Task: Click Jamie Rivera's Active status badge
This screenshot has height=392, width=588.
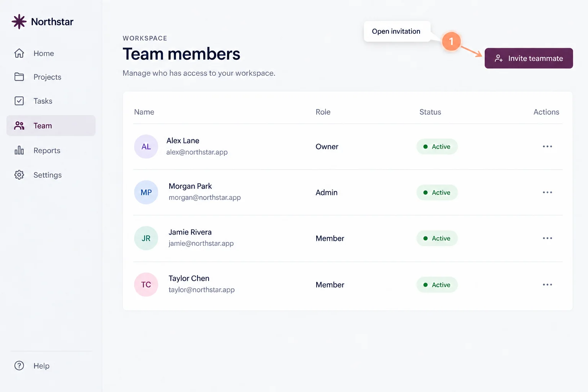Action: click(437, 238)
